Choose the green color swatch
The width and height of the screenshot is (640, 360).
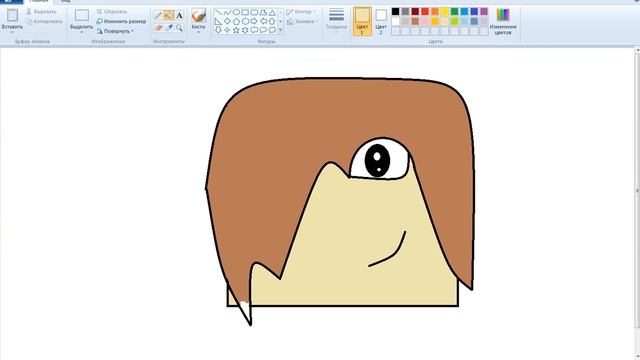[x=454, y=11]
